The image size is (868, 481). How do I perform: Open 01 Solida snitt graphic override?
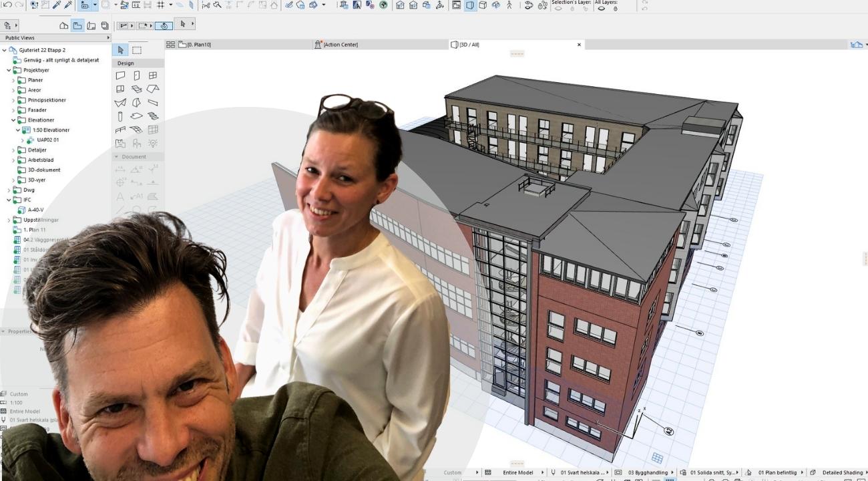pyautogui.click(x=710, y=472)
